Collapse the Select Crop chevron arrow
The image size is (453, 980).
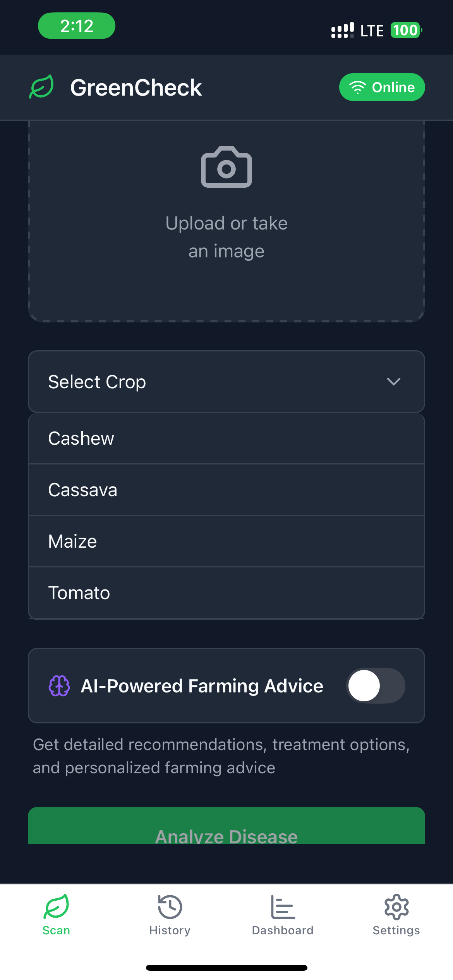tap(393, 382)
